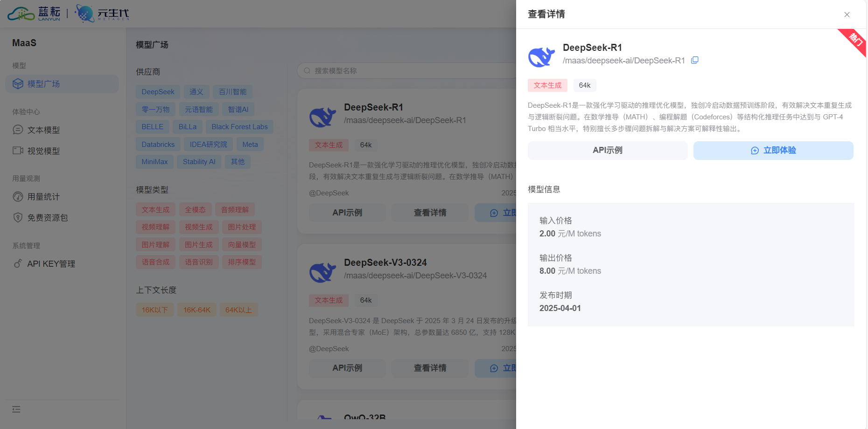Copy the DeepSeek-R1 model path

694,60
